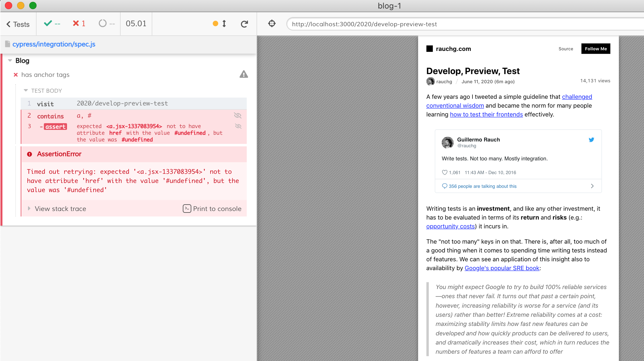The height and width of the screenshot is (361, 644).
Task: Toggle hidden-element eye icon on contains row
Action: coord(238,115)
